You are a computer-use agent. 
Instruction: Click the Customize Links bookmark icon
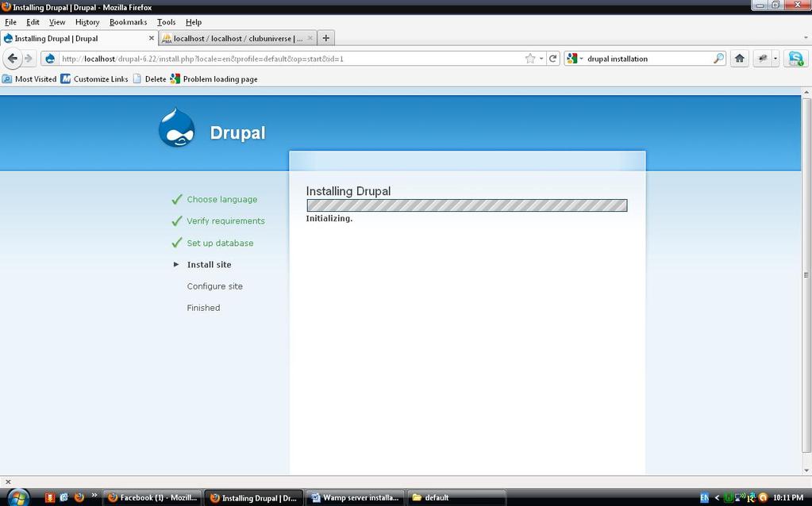pos(65,79)
